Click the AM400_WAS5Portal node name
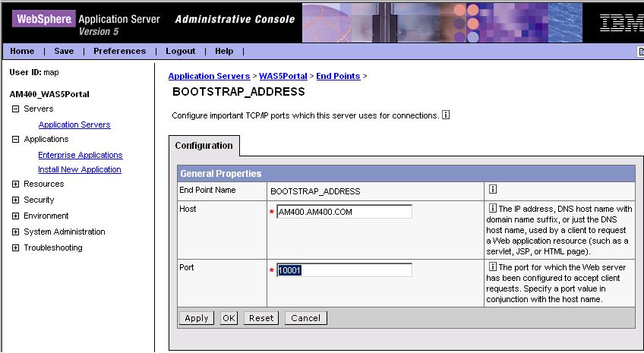This screenshot has width=644, height=353. tap(49, 94)
